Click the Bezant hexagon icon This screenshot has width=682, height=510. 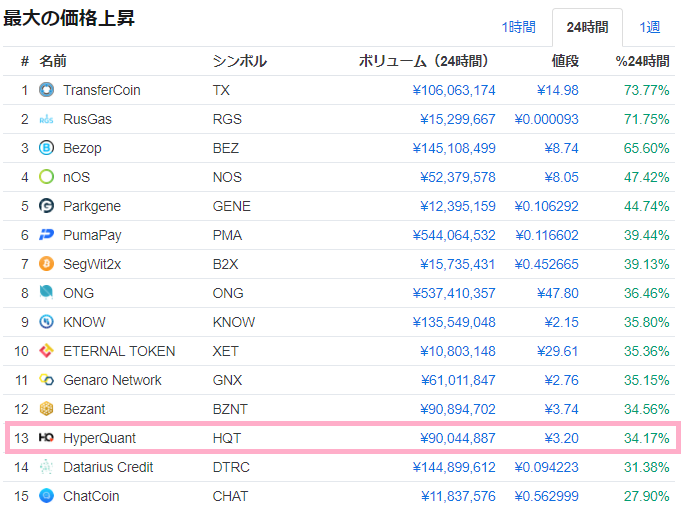(x=46, y=409)
